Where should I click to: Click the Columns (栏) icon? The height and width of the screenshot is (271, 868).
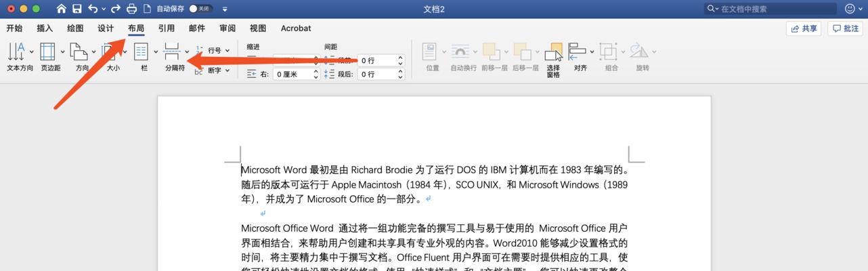[x=142, y=51]
